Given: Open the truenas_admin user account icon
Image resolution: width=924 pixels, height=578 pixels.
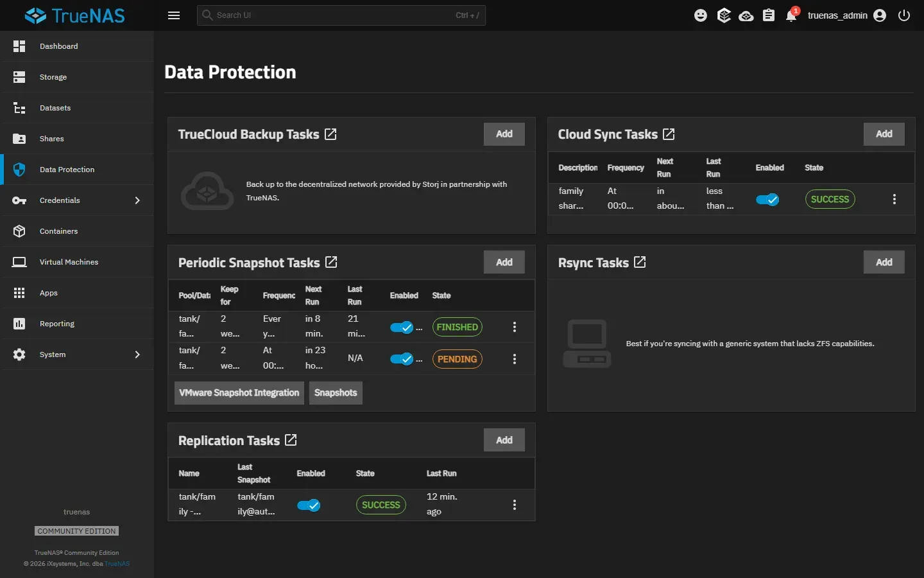Looking at the screenshot, I should click(880, 15).
